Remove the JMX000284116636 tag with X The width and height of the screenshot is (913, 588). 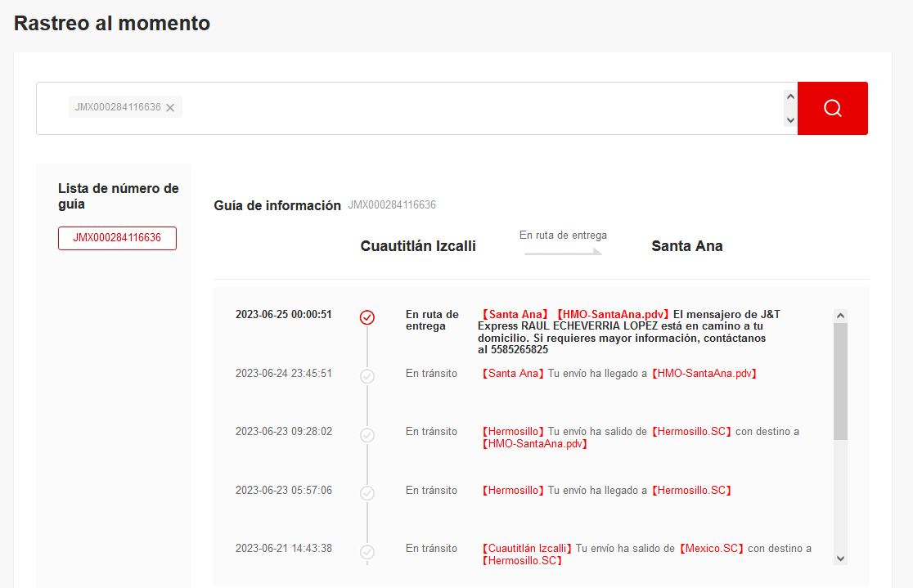pyautogui.click(x=170, y=108)
